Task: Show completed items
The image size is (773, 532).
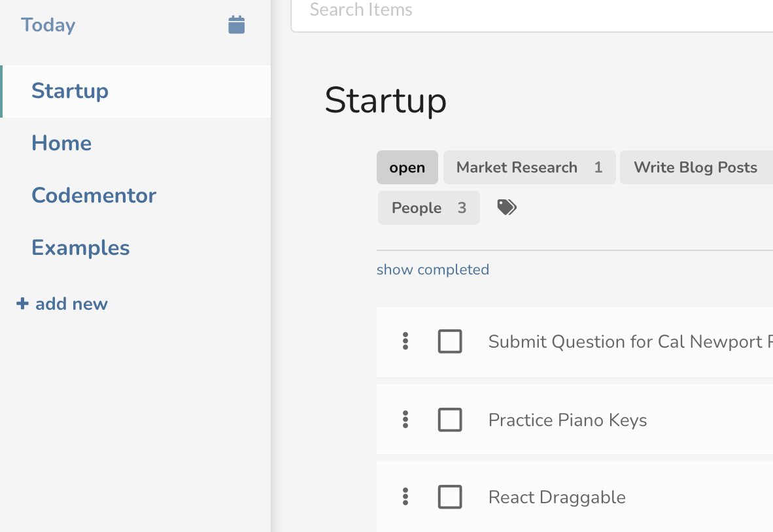Action: click(x=433, y=270)
